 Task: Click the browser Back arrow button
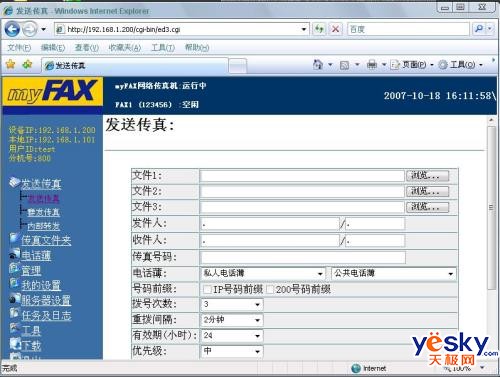(12, 29)
